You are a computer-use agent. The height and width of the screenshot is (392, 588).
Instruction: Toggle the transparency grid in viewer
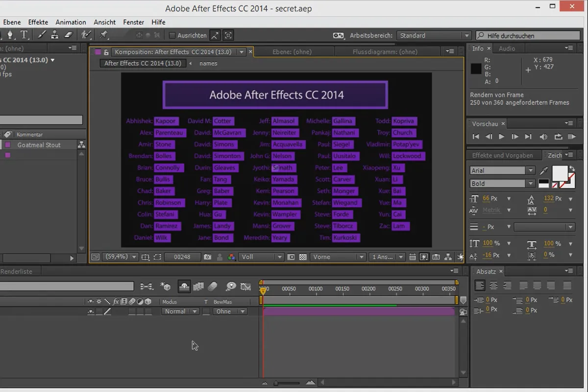coord(303,257)
